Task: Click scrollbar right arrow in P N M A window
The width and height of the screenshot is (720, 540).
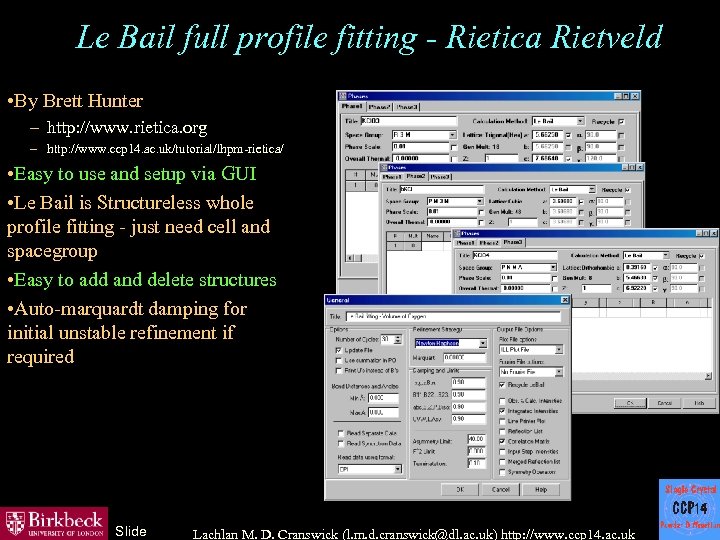Action: [708, 376]
